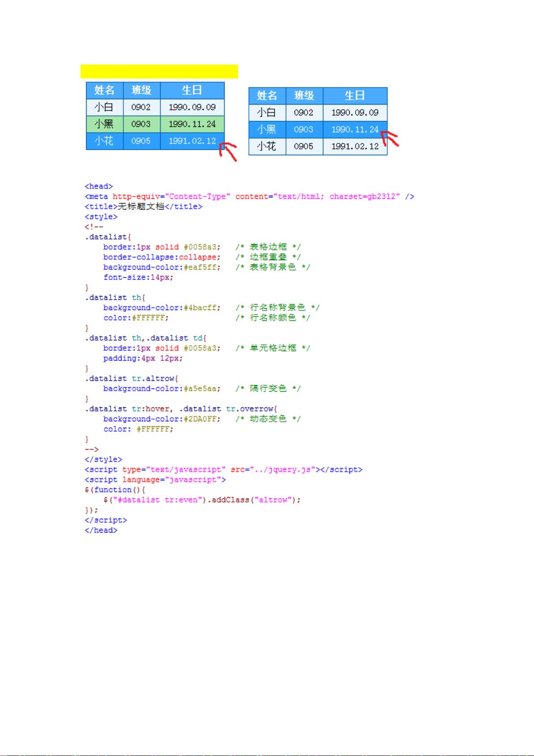The height and width of the screenshot is (756, 534).
Task: Click 小黑 in the blue highlighted row
Action: 267,129
